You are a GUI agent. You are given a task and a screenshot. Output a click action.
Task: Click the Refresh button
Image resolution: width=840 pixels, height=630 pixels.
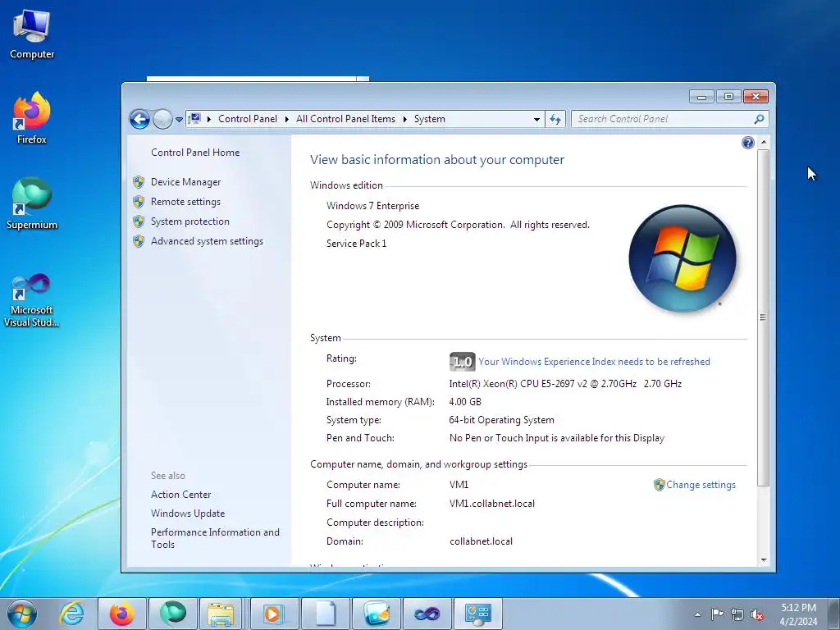[555, 119]
